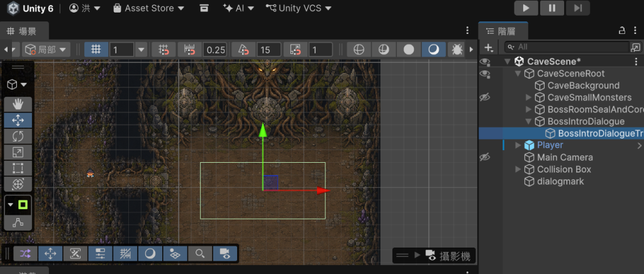The image size is (644, 274).
Task: Open the search-by-type icon in Hierarchy
Action: (635, 47)
